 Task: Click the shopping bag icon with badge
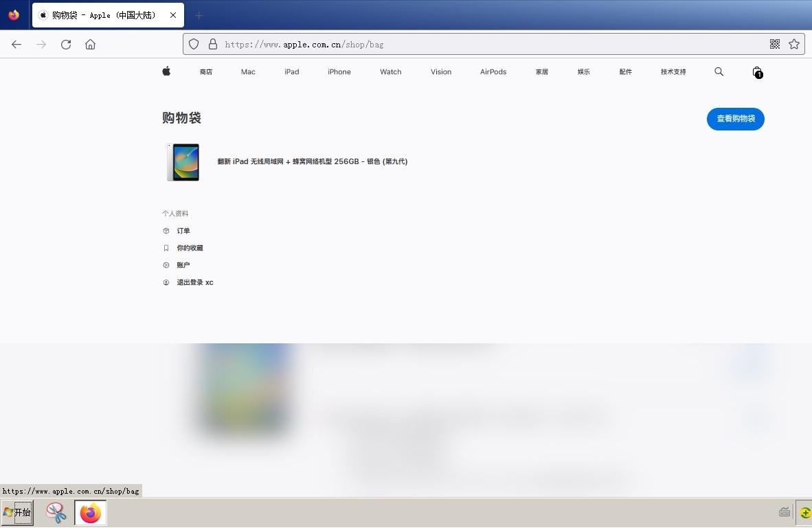(757, 72)
